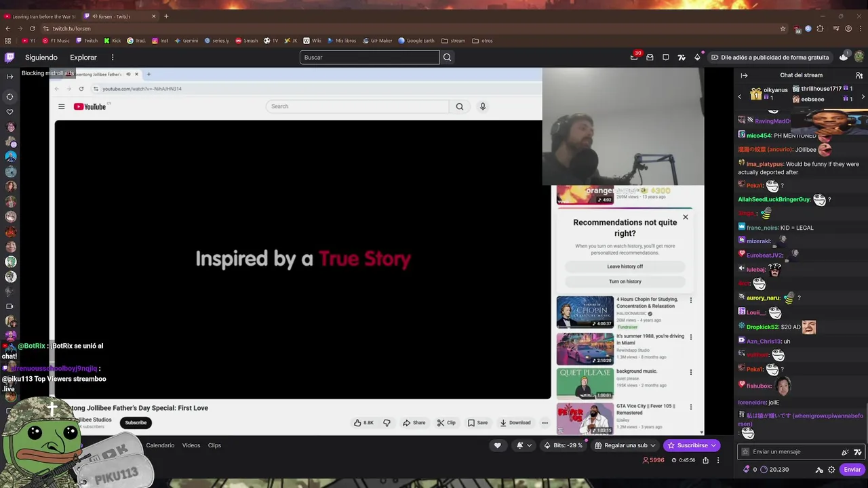Claim channel points balance 20.230
Image resolution: width=868 pixels, height=488 pixels.
tap(774, 469)
